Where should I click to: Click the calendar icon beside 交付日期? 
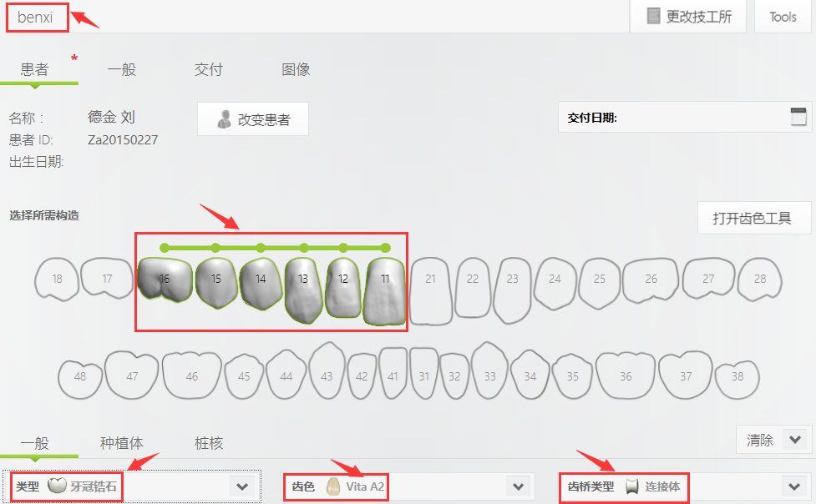click(798, 117)
